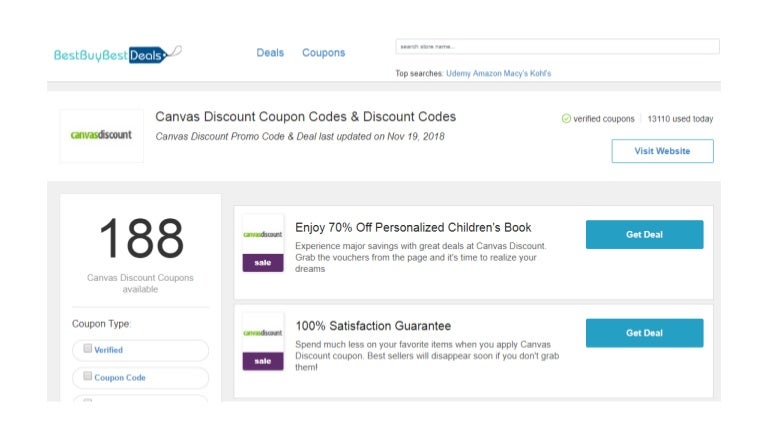Screen dimensions: 768x432
Task: Tick the Coupon Code checkbox
Action: coord(88,377)
